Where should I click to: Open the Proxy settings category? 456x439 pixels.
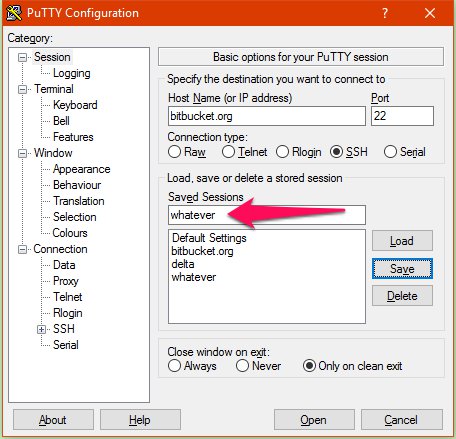66,281
